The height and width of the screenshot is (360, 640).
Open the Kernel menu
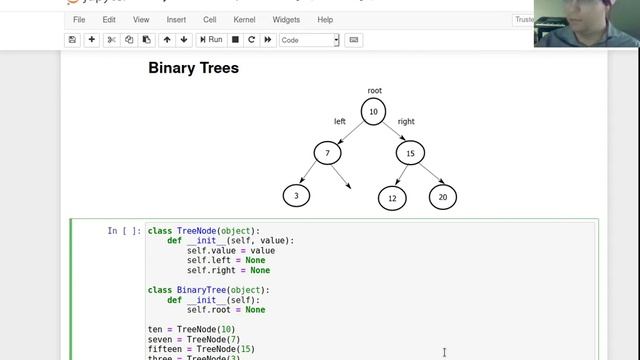[244, 20]
